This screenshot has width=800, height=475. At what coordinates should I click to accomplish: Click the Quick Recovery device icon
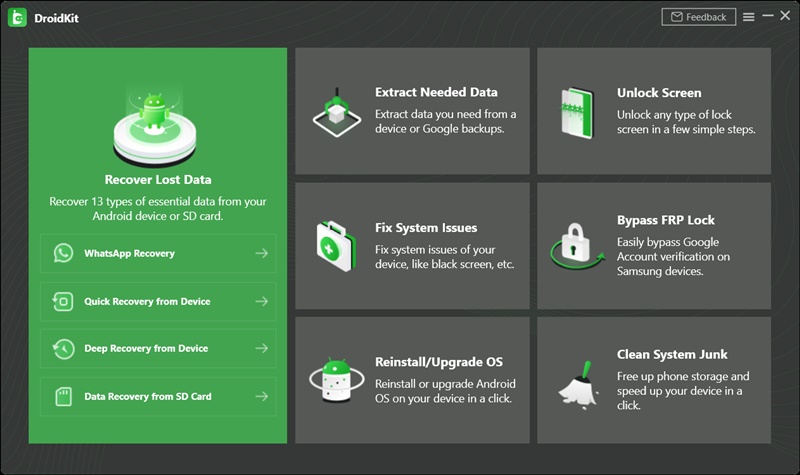click(63, 301)
